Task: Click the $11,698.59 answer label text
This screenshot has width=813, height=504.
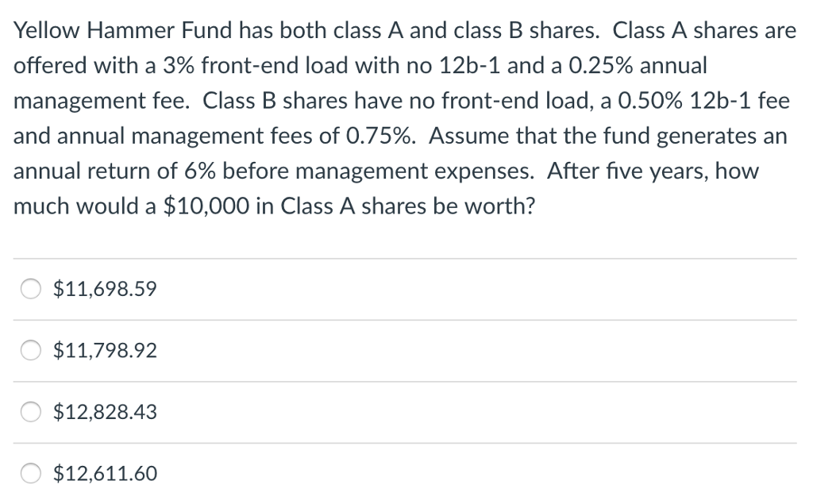Action: (104, 289)
